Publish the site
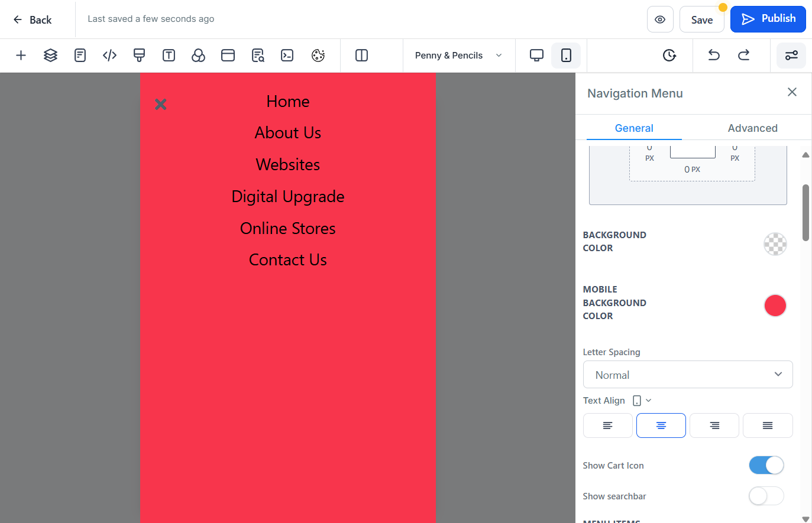The image size is (812, 523). point(768,19)
